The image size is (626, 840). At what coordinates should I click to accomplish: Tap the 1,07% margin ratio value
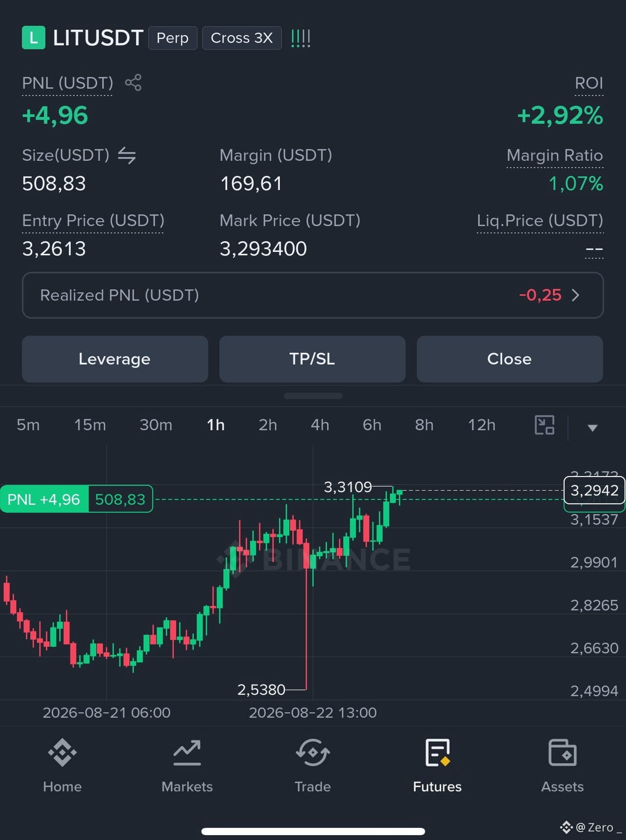(x=576, y=184)
